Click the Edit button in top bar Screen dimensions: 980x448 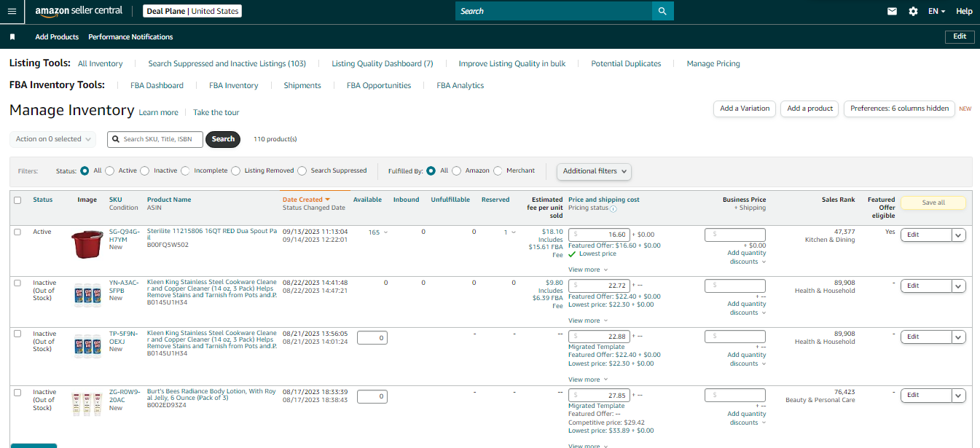(960, 36)
